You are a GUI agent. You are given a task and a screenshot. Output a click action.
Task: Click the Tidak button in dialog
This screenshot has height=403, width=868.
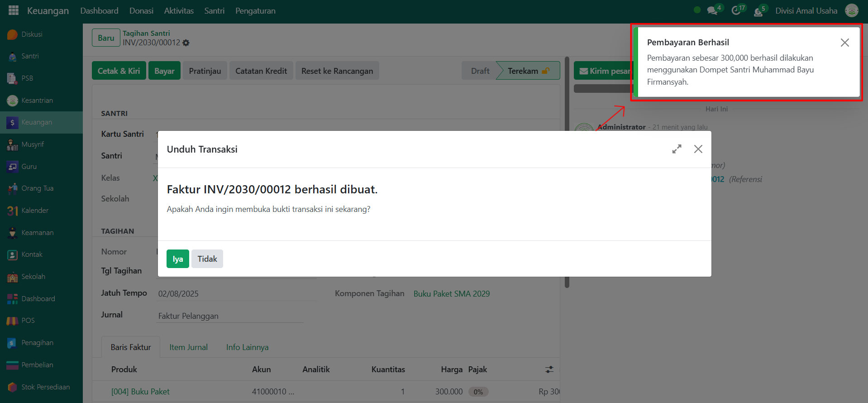[207, 259]
